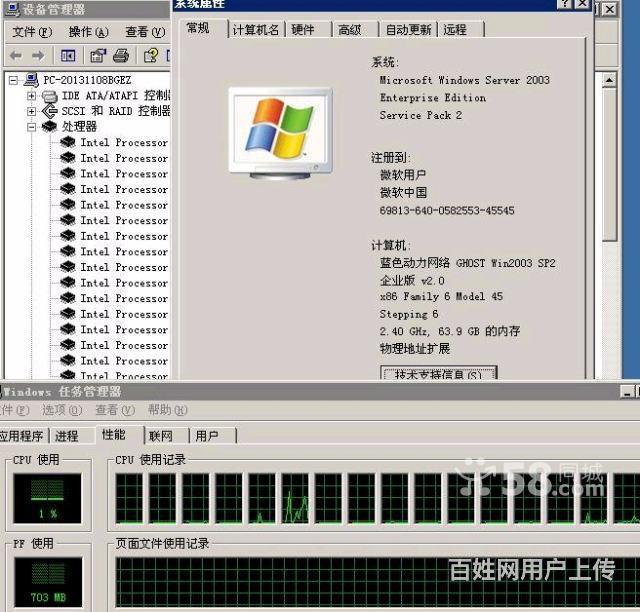Open the 帮助(H) menu in Task Manager
The width and height of the screenshot is (640, 612).
coord(167,409)
